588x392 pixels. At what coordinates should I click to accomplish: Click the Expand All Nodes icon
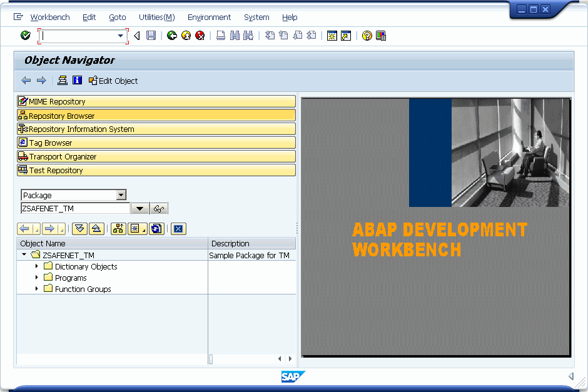coord(79,229)
